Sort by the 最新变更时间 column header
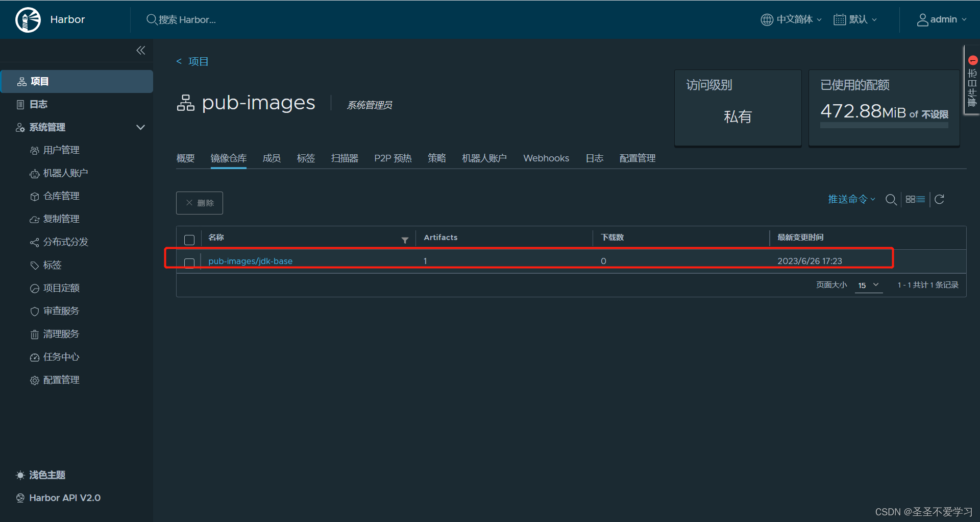This screenshot has height=522, width=980. point(800,238)
